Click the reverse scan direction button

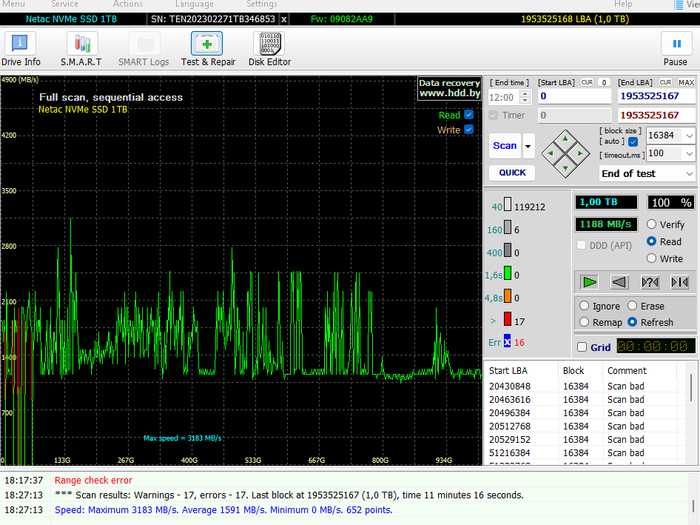point(619,282)
